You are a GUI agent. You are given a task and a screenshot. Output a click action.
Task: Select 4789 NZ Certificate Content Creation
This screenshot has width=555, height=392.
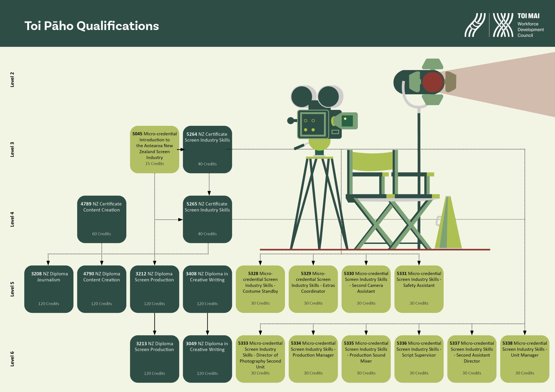click(101, 219)
